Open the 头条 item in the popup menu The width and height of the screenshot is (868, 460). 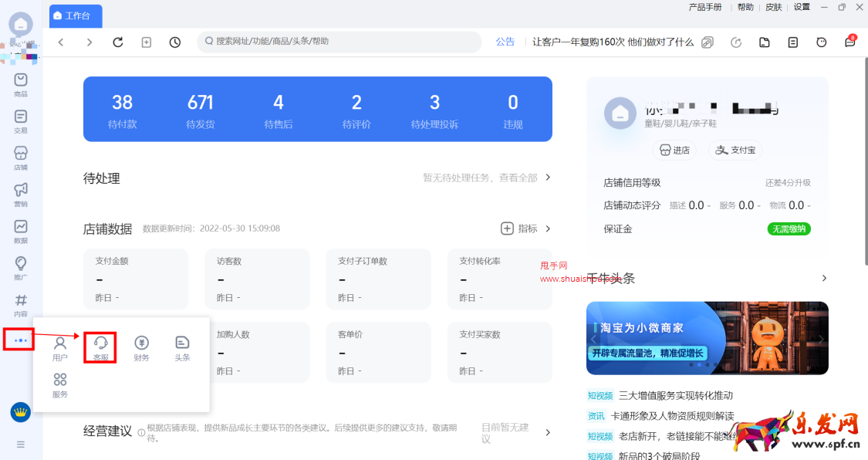click(181, 347)
